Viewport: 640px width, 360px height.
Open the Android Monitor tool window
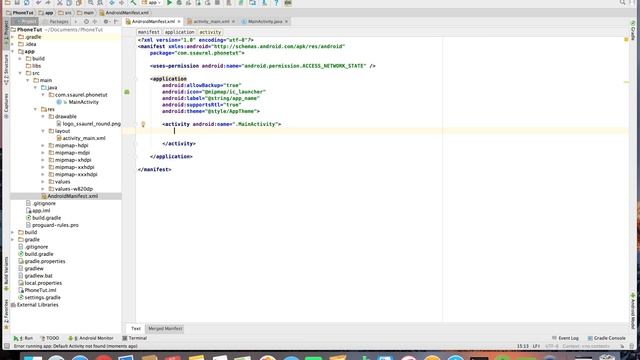tap(91, 338)
